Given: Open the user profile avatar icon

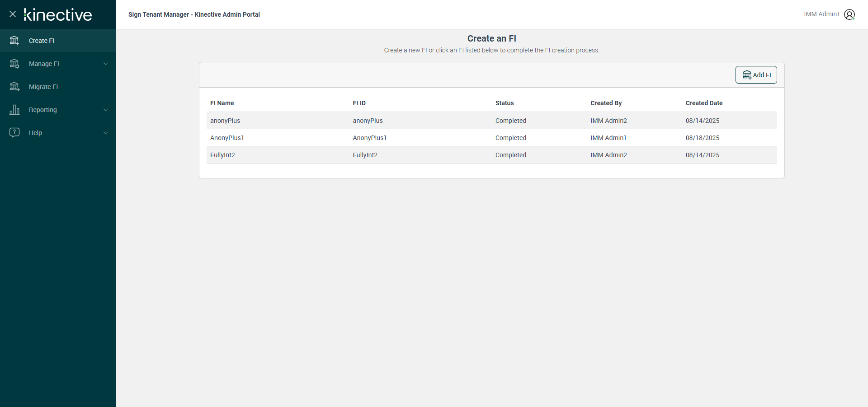Looking at the screenshot, I should coord(849,14).
